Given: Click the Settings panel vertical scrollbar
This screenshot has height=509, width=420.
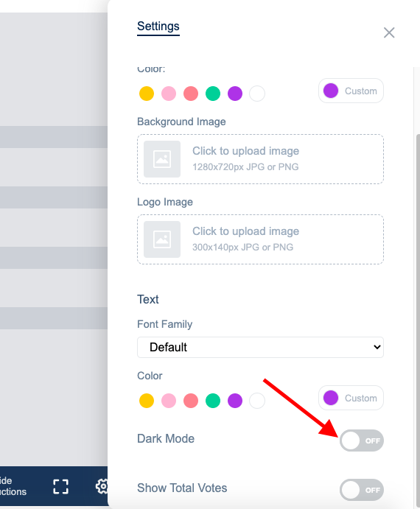Looking at the screenshot, I should 418,317.
